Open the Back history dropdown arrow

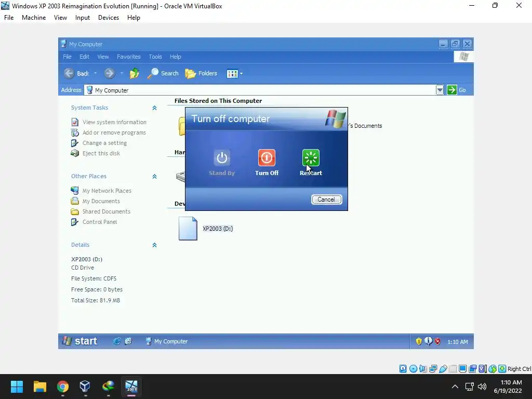tap(96, 73)
